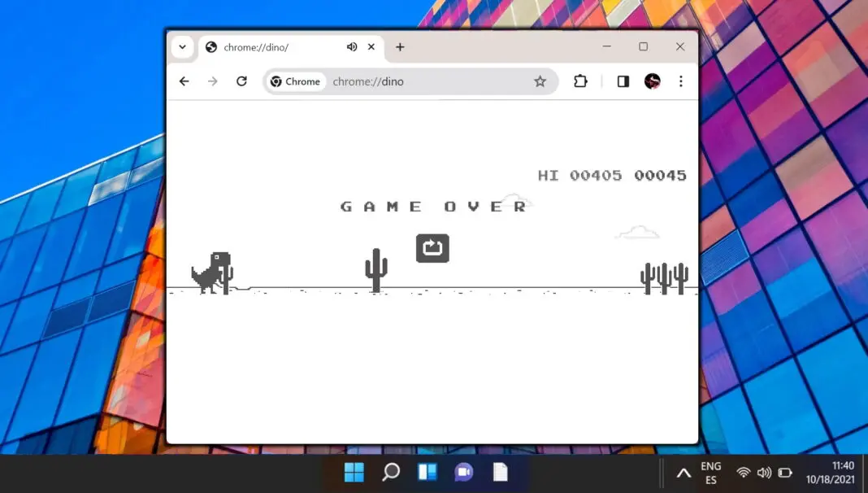Screen dimensions: 868x493
Task: Click the triple cactus cluster
Action: pyautogui.click(x=664, y=278)
